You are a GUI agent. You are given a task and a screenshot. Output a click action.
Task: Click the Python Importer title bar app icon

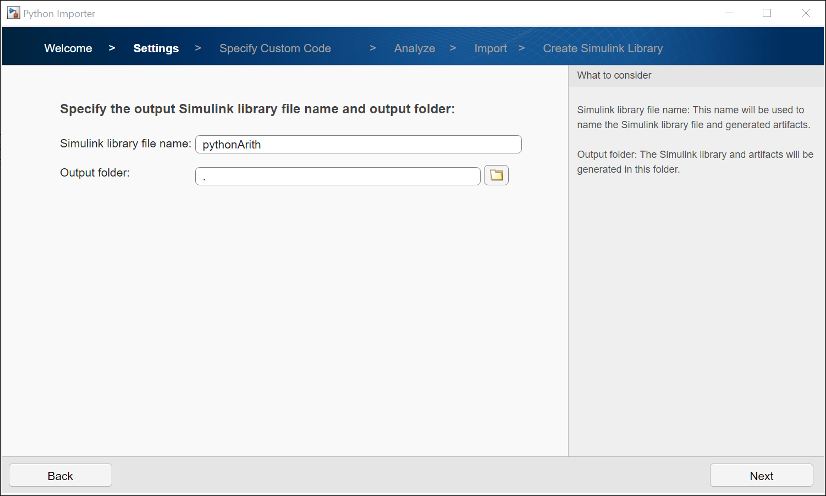coord(13,13)
